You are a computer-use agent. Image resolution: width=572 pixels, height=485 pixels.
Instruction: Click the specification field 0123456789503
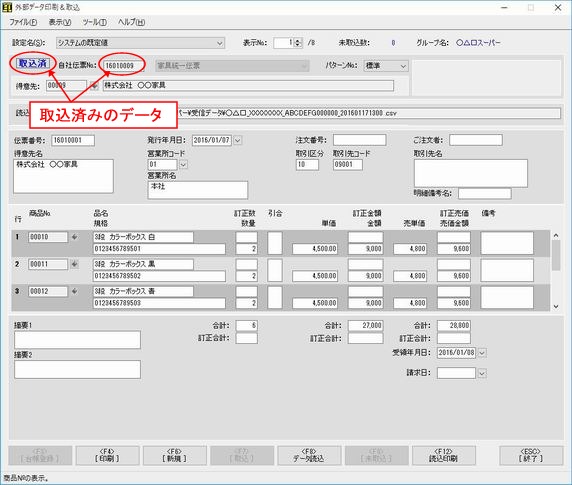pos(159,303)
